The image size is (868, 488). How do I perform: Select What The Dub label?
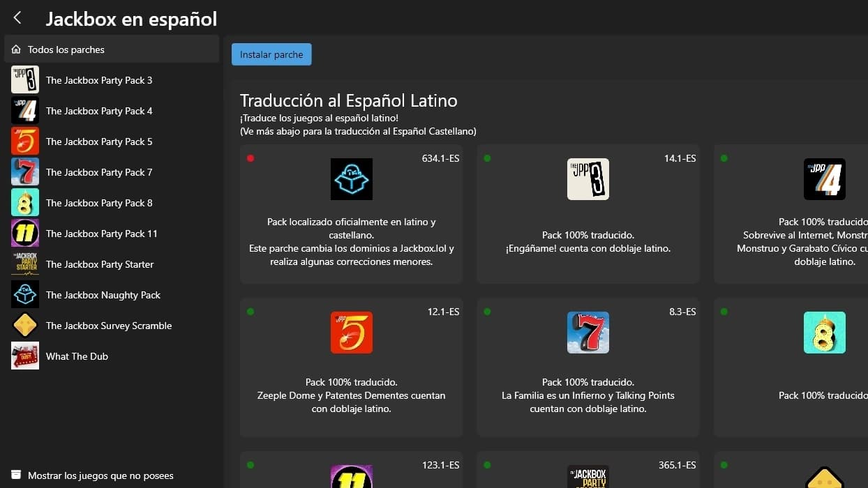(77, 356)
